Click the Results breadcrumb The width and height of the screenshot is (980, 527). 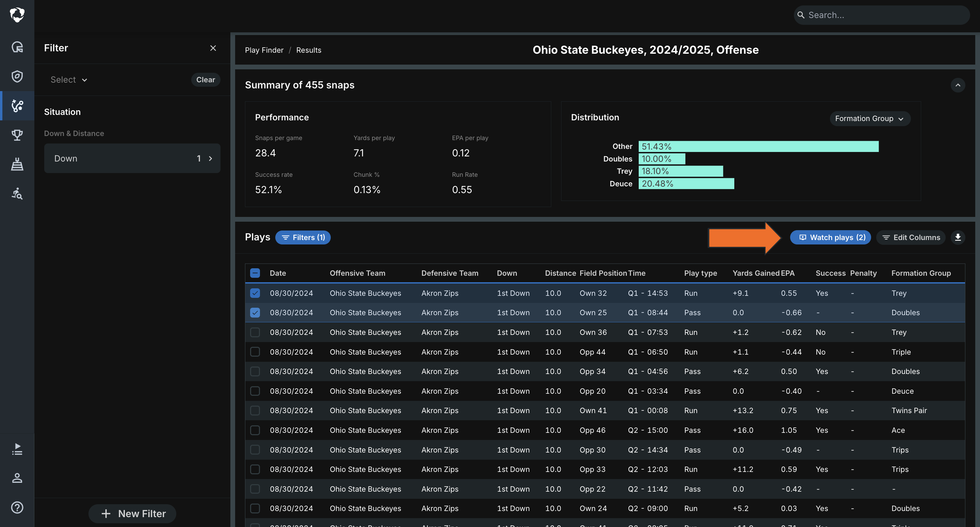(x=309, y=50)
